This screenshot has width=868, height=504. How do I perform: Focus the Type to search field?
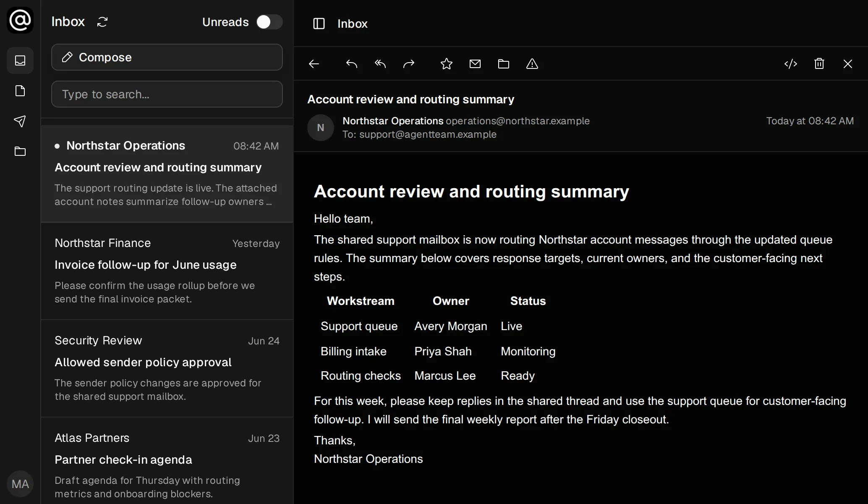167,94
